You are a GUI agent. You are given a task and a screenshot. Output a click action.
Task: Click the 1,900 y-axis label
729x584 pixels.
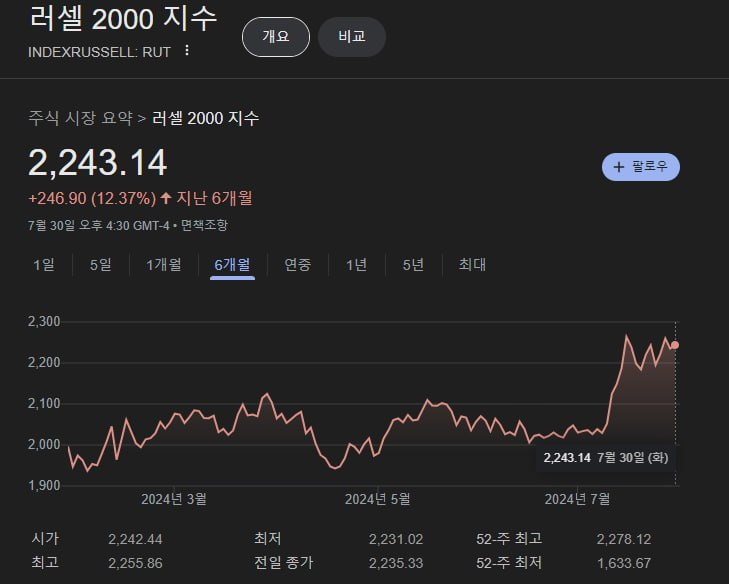point(44,485)
